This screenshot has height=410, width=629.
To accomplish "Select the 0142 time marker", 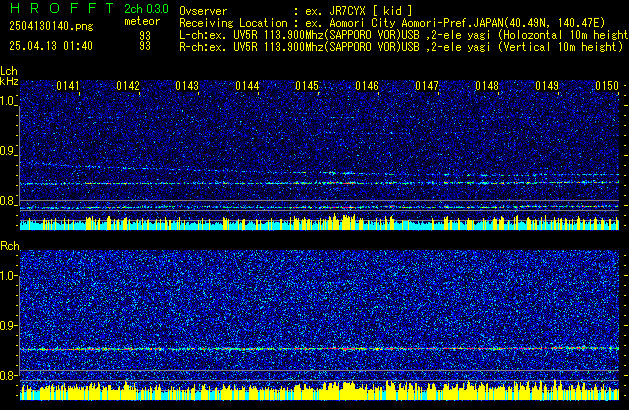I will point(128,86).
